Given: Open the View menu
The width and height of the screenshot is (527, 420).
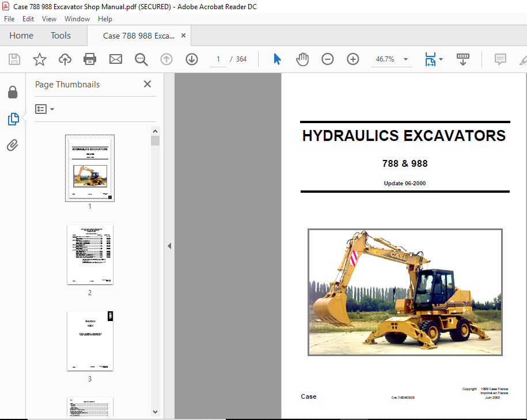Looking at the screenshot, I should [49, 19].
